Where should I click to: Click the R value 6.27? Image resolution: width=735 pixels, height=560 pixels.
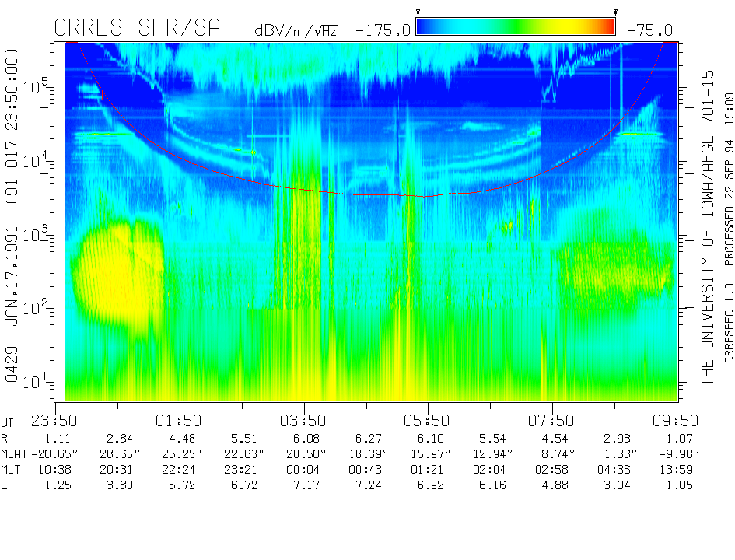[369, 439]
